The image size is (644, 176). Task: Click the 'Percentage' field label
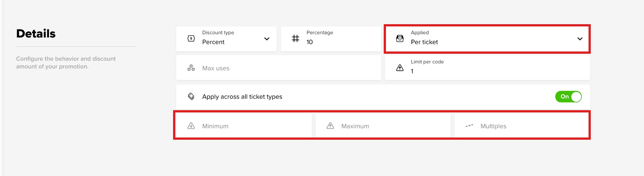pos(320,32)
